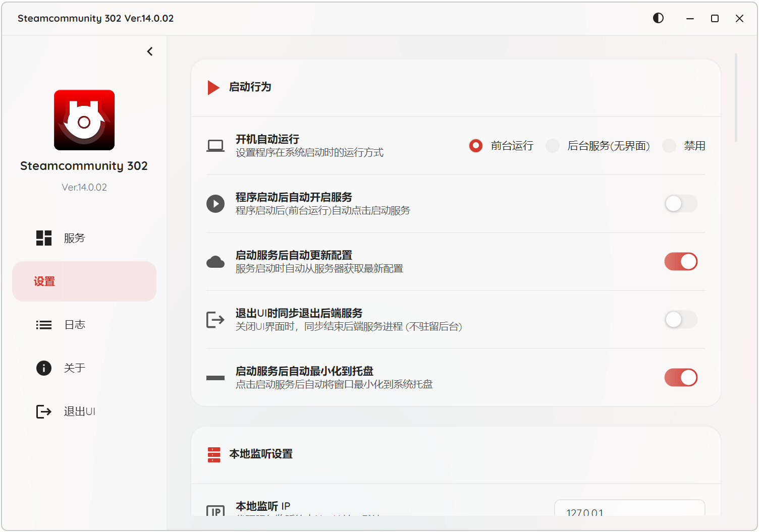This screenshot has height=532, width=759.
Task: Click the 日志 list icon
Action: 44,325
